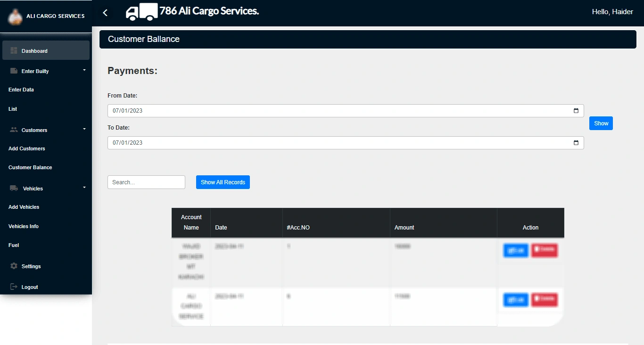This screenshot has width=644, height=345.
Task: Open Fuel sidebar item
Action: click(x=14, y=245)
